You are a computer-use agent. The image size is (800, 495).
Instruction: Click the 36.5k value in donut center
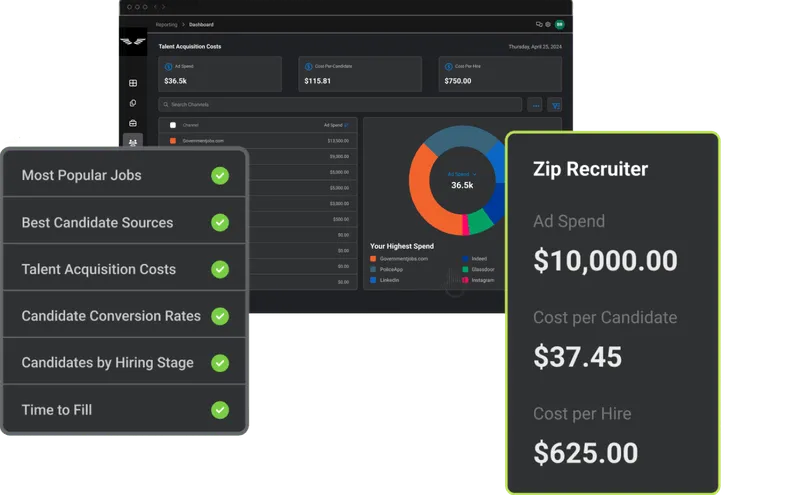(462, 185)
